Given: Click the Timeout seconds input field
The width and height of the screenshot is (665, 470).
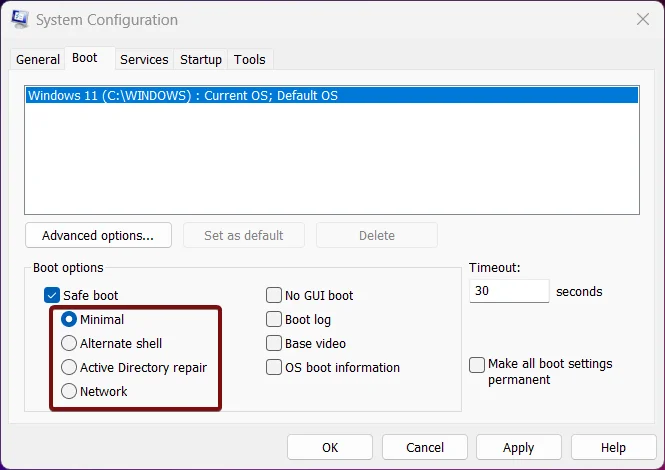Looking at the screenshot, I should pyautogui.click(x=509, y=291).
